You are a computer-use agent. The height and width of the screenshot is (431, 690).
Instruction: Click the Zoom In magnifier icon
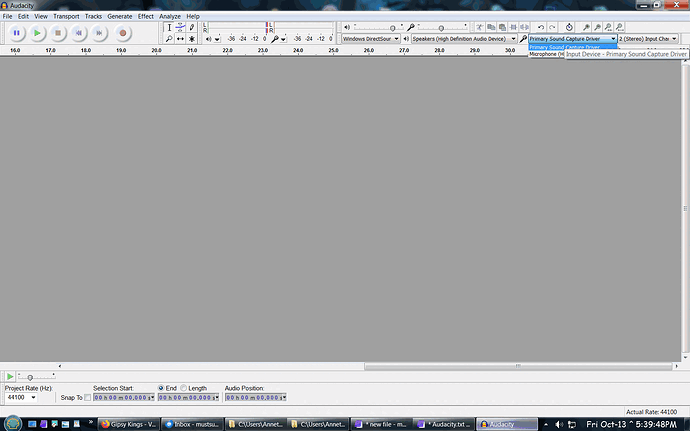(586, 27)
